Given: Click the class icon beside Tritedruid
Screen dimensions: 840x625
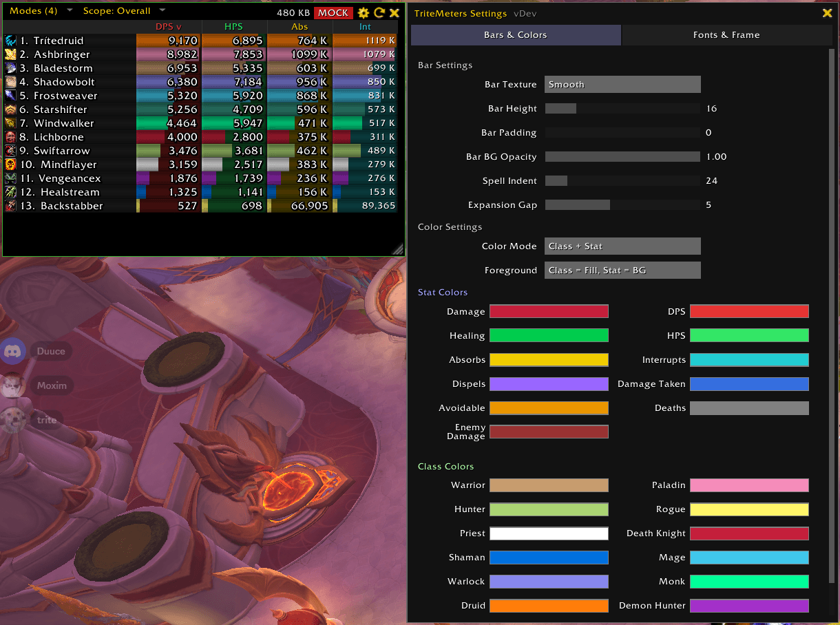Looking at the screenshot, I should coord(10,41).
